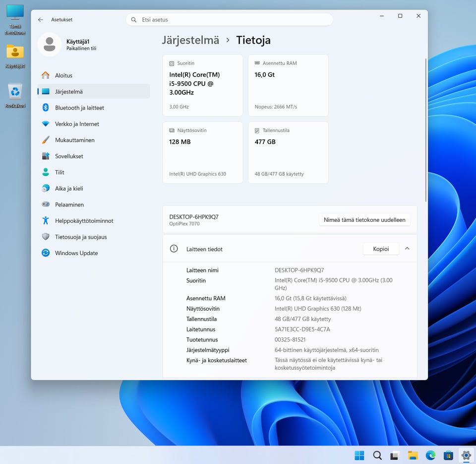Open File Explorer from the taskbar
The height and width of the screenshot is (464, 476).
tap(413, 456)
